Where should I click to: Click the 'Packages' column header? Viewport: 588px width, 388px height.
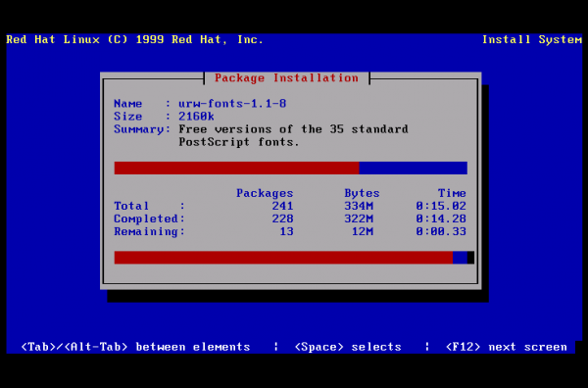point(265,193)
